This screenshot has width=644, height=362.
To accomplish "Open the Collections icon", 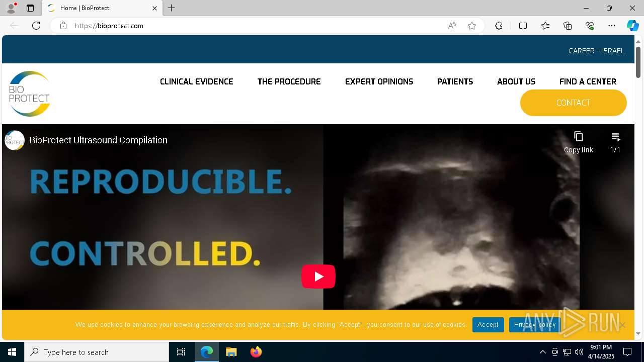I will pyautogui.click(x=568, y=26).
